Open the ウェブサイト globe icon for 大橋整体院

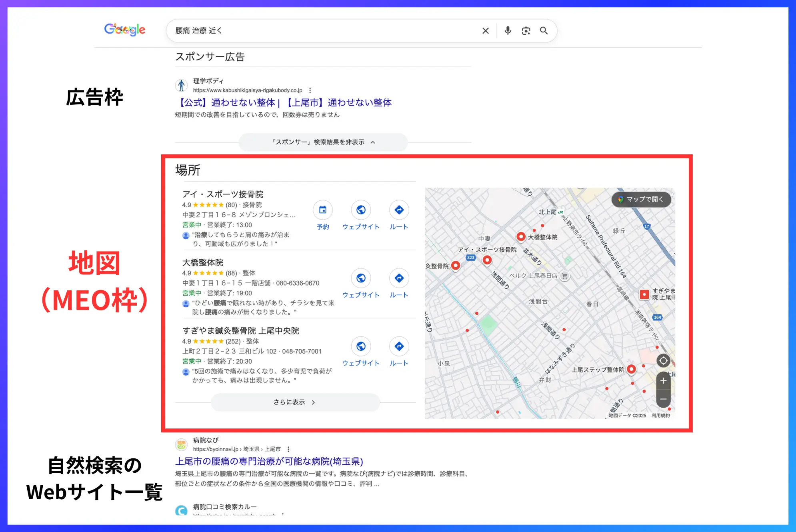pyautogui.click(x=360, y=278)
